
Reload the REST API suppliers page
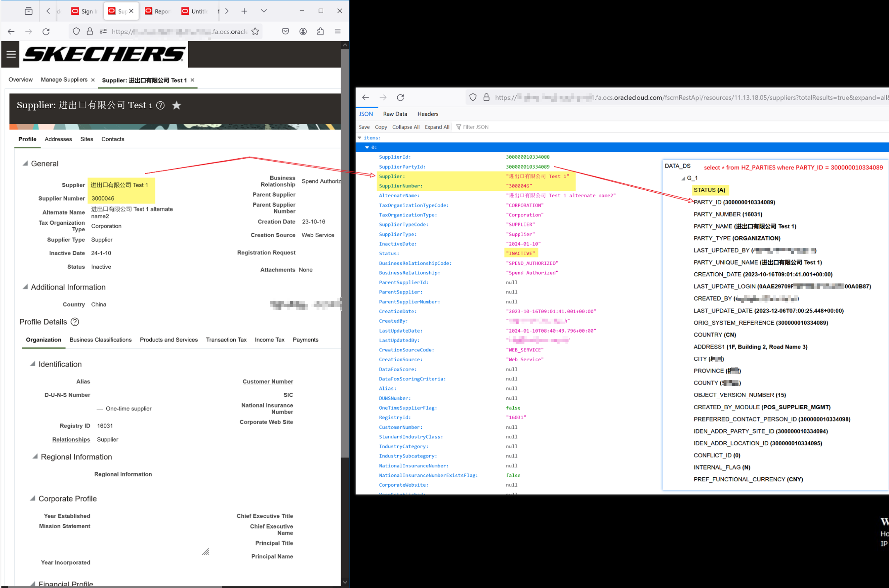401,97
